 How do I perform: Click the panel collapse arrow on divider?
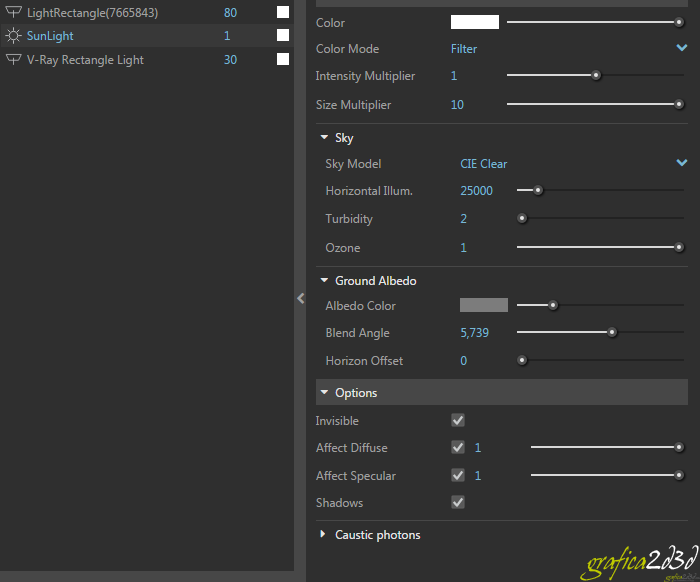[300, 298]
